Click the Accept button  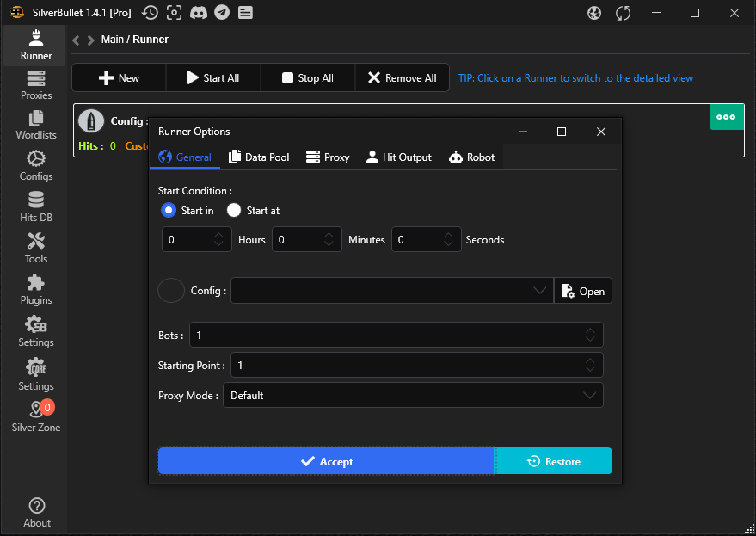click(327, 461)
